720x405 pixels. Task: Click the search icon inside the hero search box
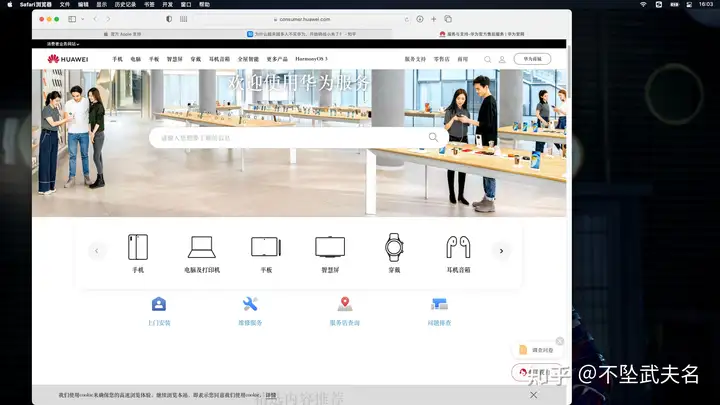tap(433, 137)
